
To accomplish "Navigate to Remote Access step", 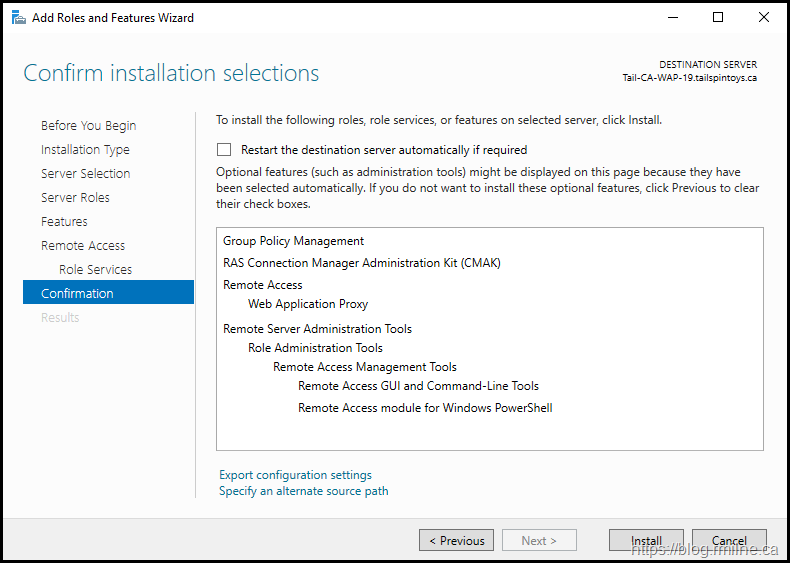I will coord(83,246).
